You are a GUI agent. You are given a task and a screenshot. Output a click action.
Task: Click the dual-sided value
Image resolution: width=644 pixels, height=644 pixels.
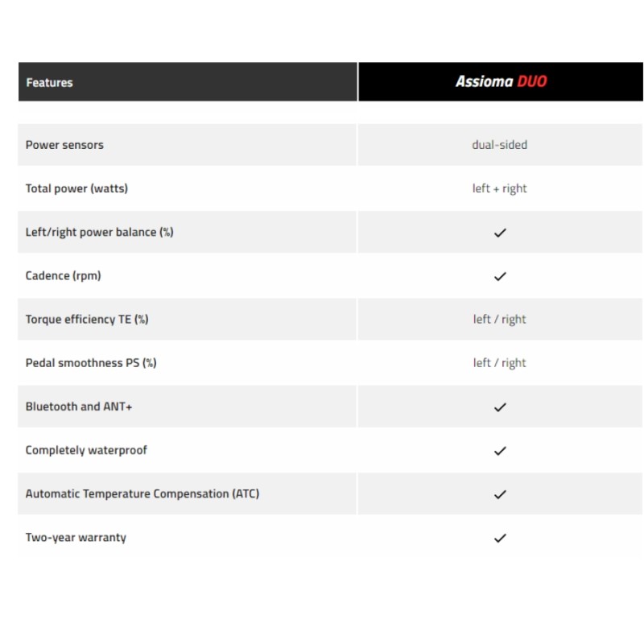(x=500, y=145)
